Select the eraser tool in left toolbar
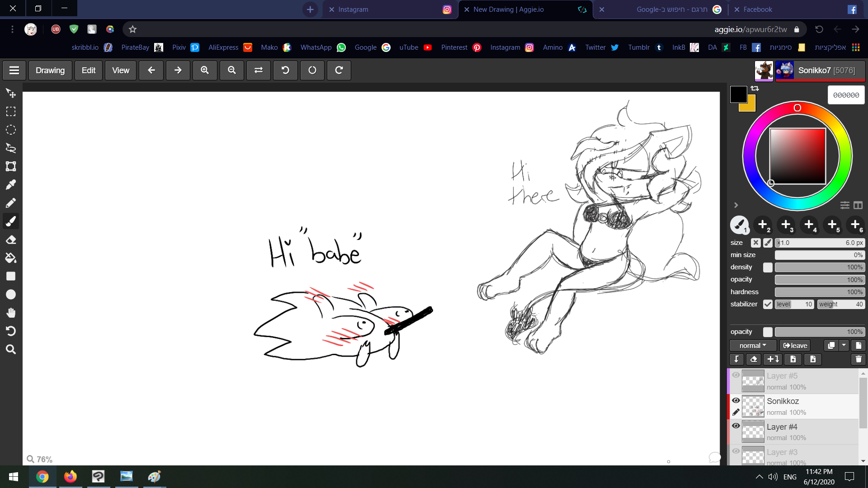This screenshot has height=488, width=868. click(x=11, y=240)
